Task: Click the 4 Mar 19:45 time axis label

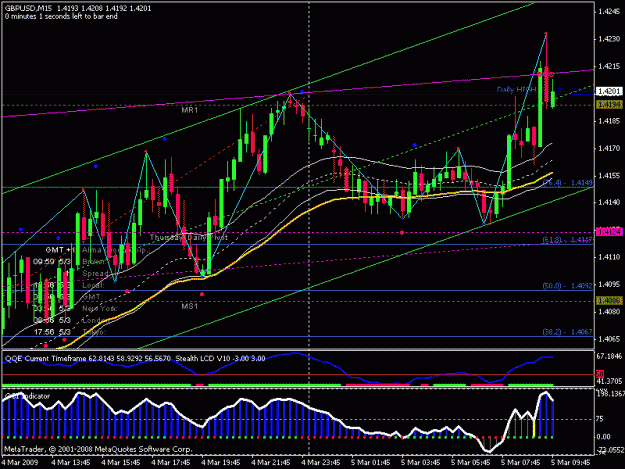Action: click(x=221, y=462)
